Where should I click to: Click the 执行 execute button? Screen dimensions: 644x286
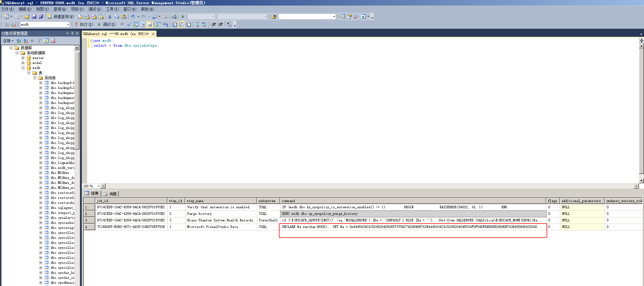click(x=84, y=24)
